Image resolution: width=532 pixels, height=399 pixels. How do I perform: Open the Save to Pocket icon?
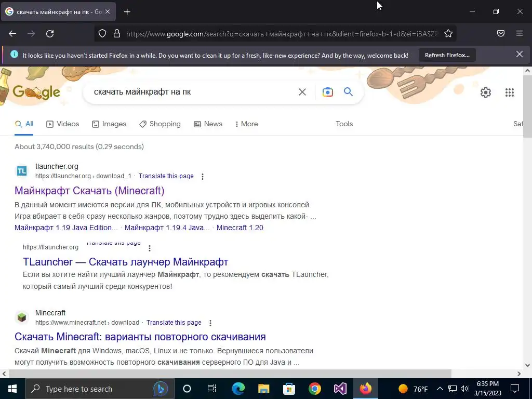[501, 33]
